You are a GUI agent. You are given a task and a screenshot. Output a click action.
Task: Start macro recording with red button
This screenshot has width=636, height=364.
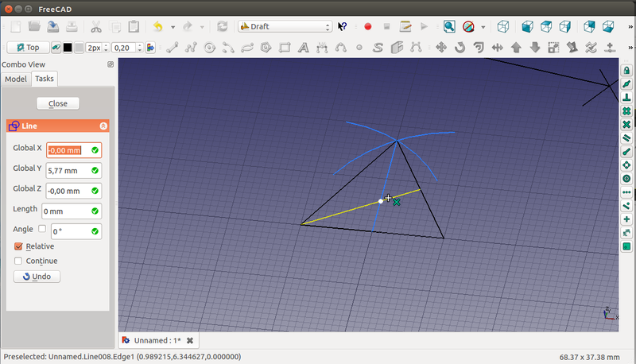pos(368,26)
